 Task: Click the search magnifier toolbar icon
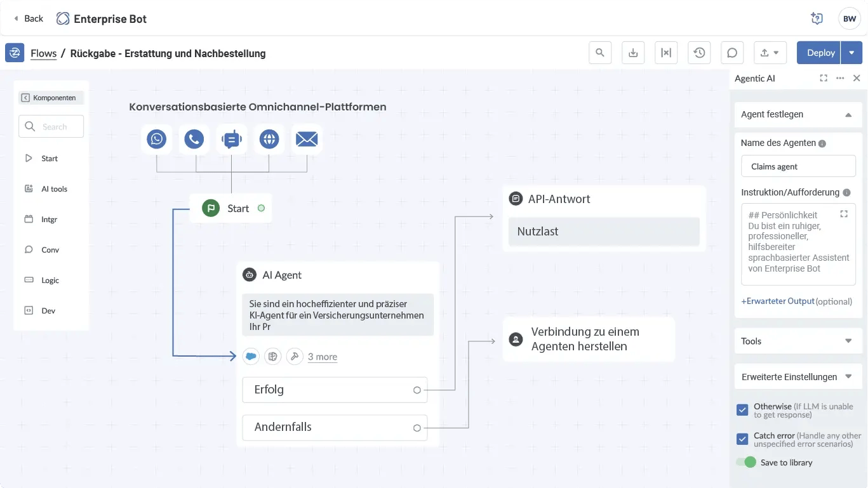tap(600, 53)
